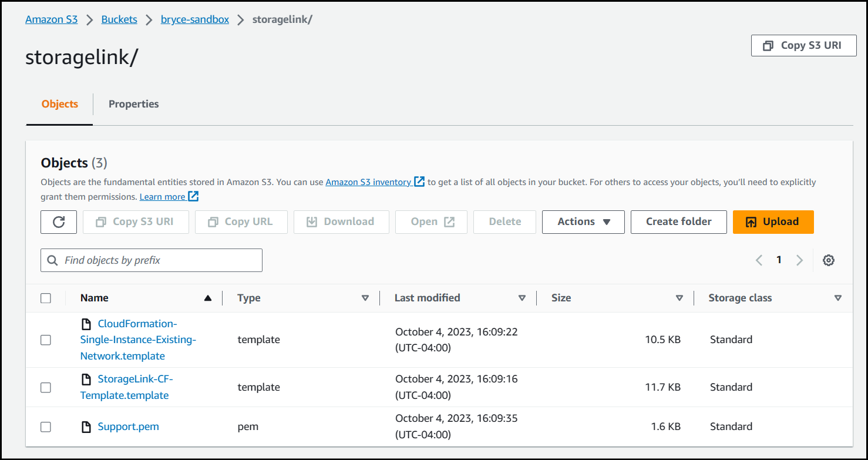Navigate to Amazon S3 breadcrumb
The height and width of the screenshot is (460, 868).
[52, 19]
